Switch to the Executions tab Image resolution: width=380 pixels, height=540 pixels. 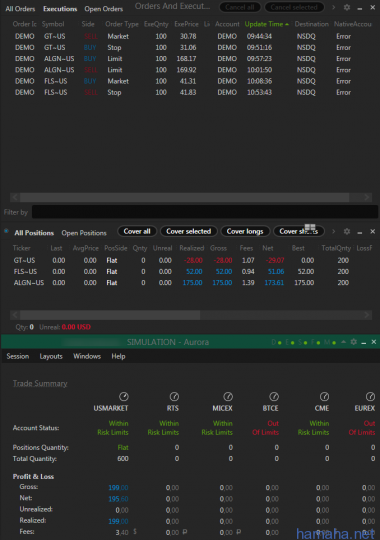click(60, 9)
